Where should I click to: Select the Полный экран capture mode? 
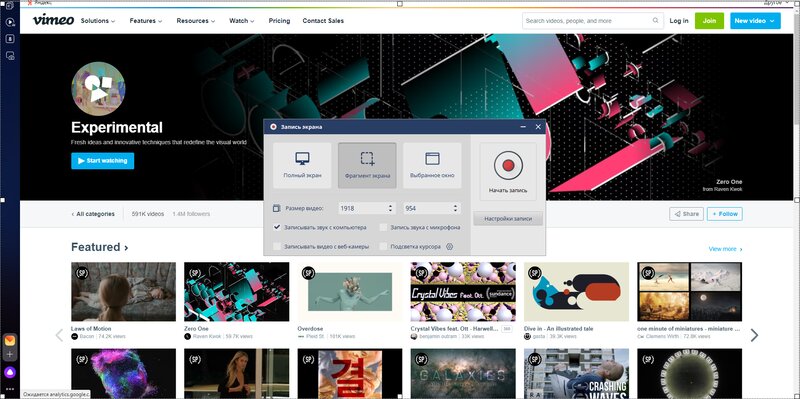[302, 165]
